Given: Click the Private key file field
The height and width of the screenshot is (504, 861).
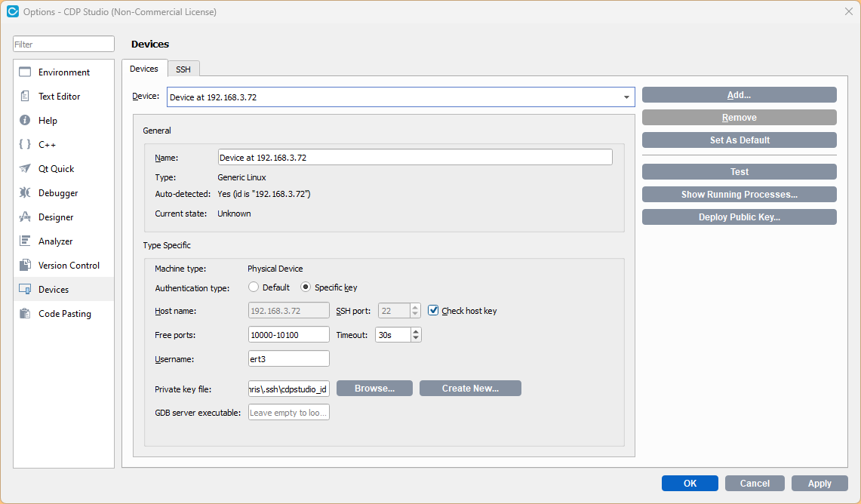Looking at the screenshot, I should coord(289,389).
